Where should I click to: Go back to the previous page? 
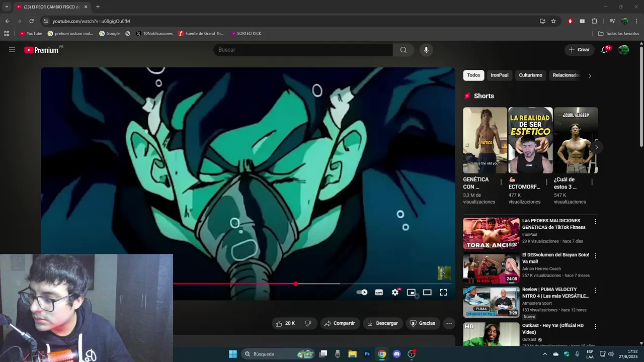pos(7,21)
